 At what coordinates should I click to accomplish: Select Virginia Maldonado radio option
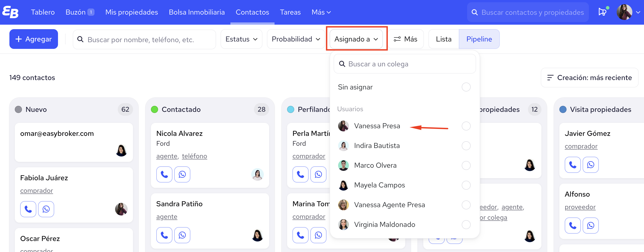click(x=466, y=224)
